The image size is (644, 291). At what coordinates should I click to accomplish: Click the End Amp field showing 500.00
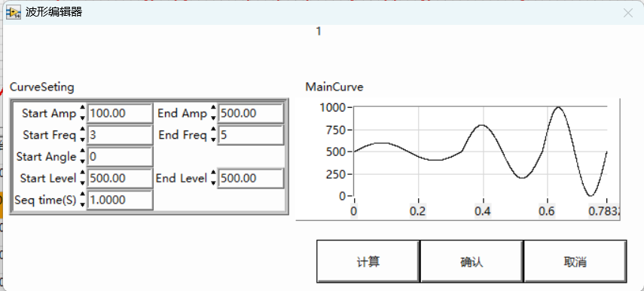click(x=251, y=113)
